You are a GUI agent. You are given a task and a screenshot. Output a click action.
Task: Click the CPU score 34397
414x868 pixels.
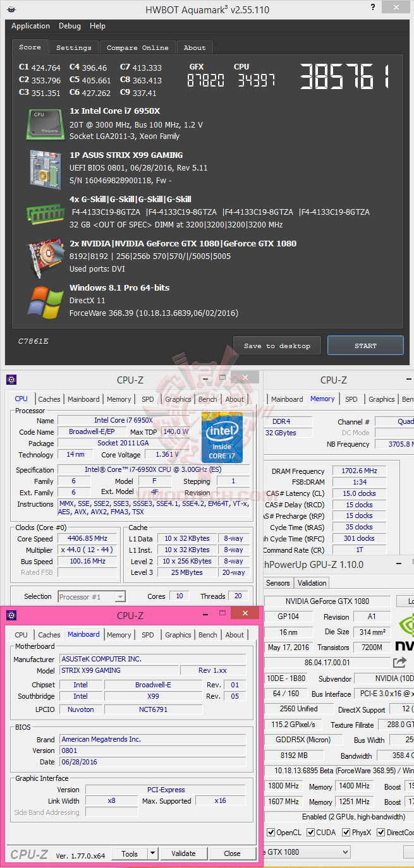pyautogui.click(x=256, y=80)
